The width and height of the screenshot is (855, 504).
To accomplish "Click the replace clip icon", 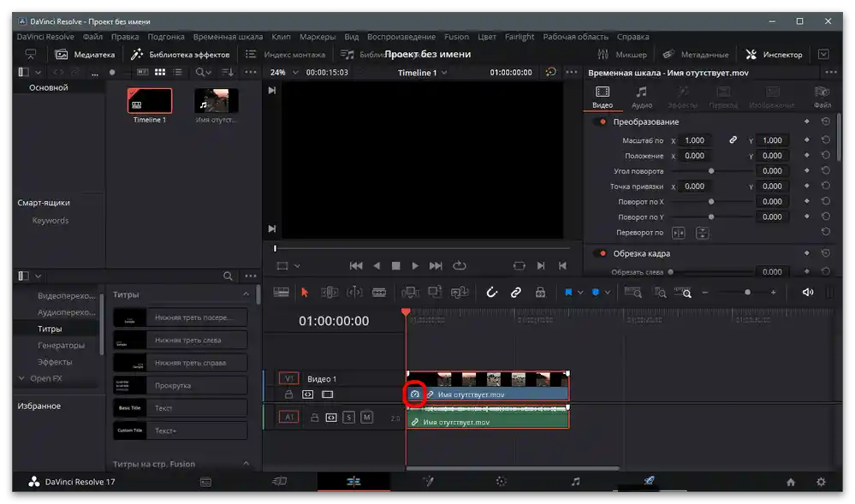I will (x=460, y=293).
